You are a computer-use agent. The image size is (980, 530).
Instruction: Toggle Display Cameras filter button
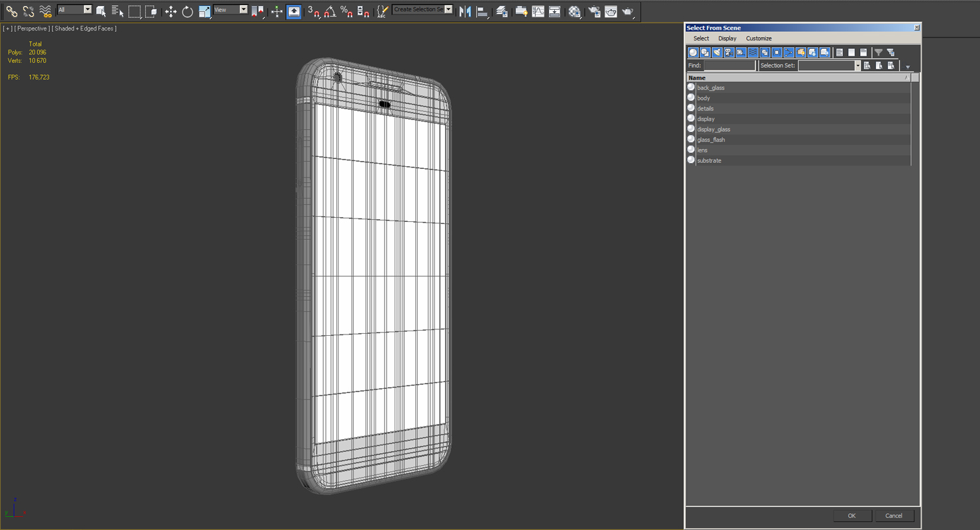pos(729,52)
